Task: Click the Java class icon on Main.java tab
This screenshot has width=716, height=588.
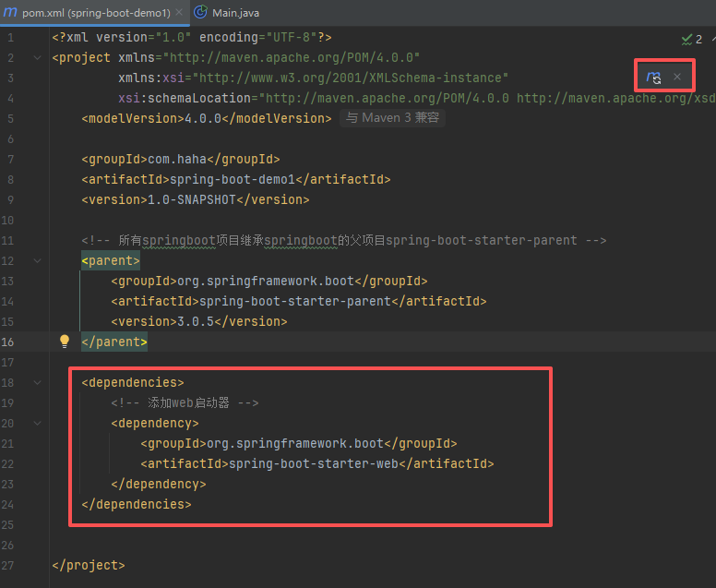Action: click(x=200, y=12)
